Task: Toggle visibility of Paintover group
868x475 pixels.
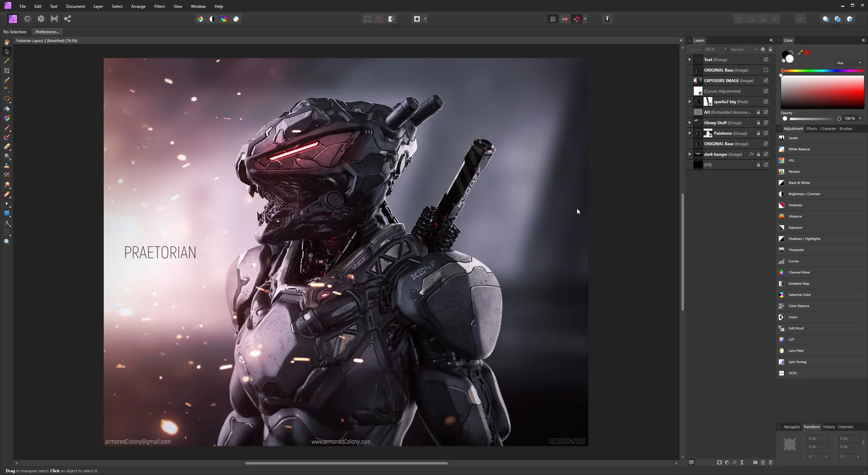Action: point(767,133)
